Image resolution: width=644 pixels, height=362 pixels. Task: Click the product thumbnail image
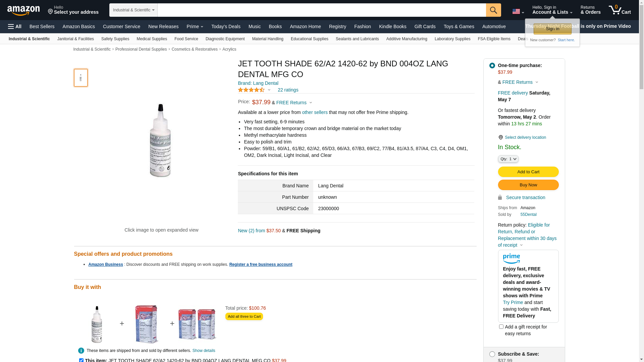pyautogui.click(x=81, y=78)
